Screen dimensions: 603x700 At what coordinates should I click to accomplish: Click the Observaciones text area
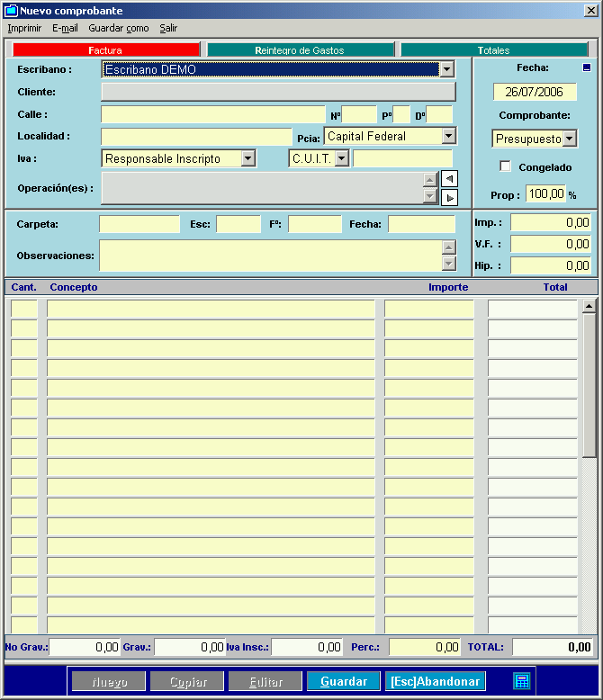271,256
